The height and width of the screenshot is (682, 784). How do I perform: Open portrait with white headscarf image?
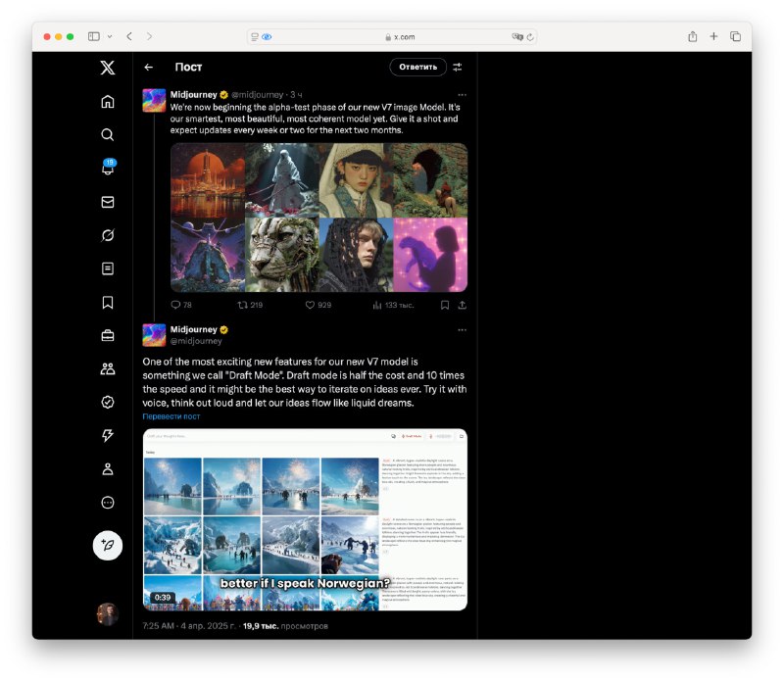tap(356, 180)
